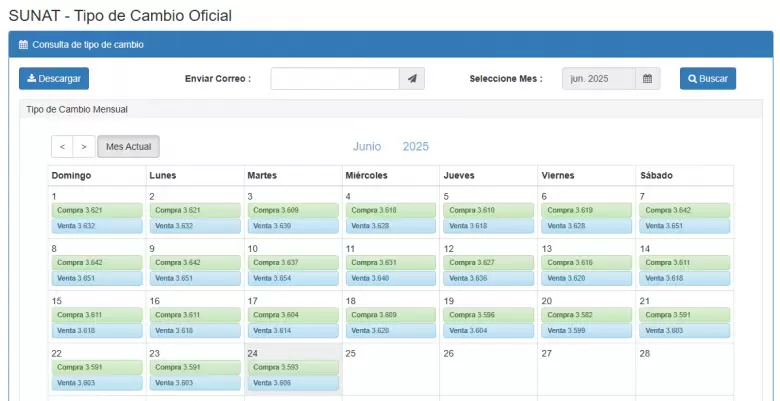This screenshot has width=780, height=401.
Task: Click calendar icon beside Consulta de tipo de cambio
Action: click(23, 45)
